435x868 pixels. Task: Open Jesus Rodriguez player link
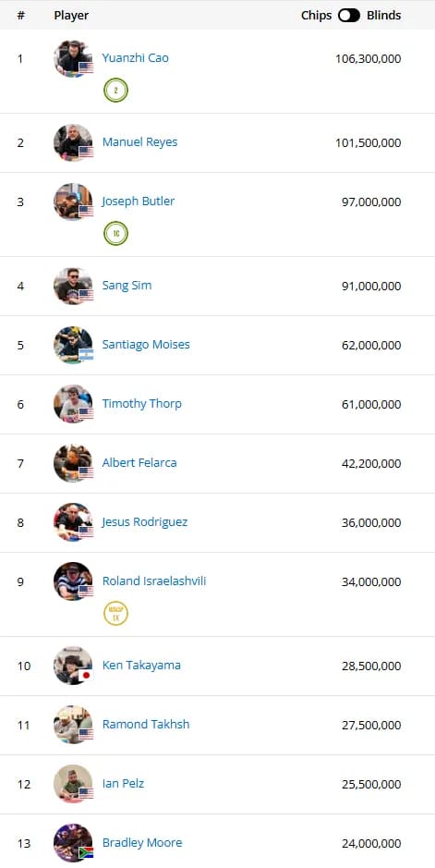coord(145,522)
